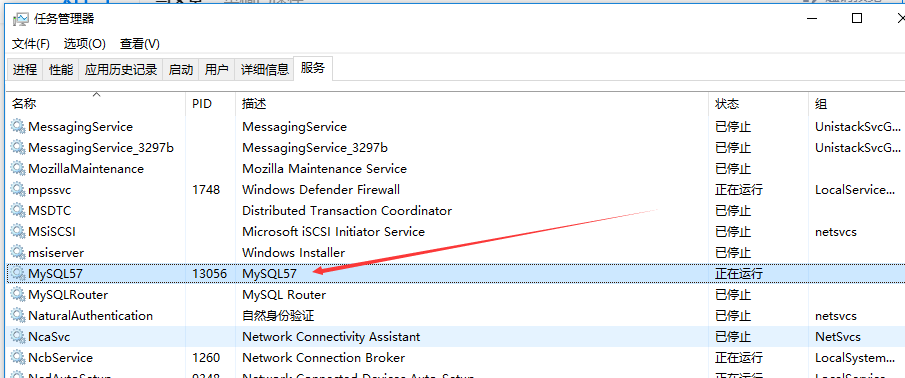Screen dimensions: 905x378
Task: Click Mozilla Maintenance Service description
Action: pyautogui.click(x=324, y=169)
